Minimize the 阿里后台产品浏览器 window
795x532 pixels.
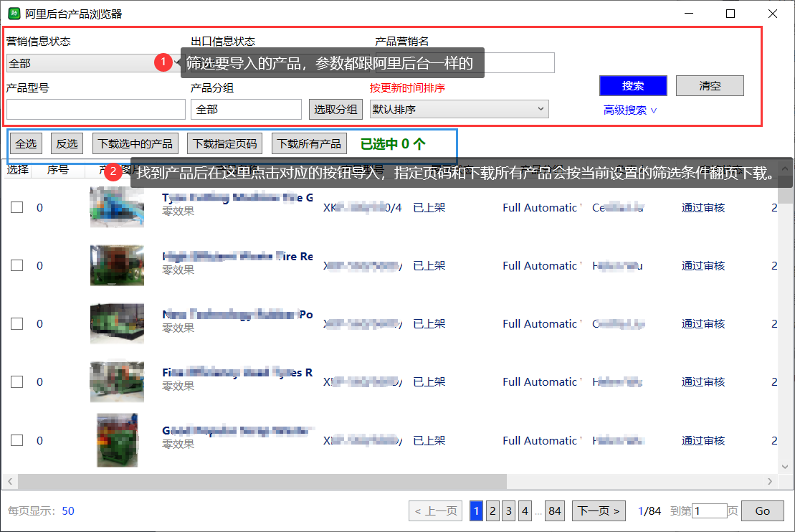(x=688, y=14)
